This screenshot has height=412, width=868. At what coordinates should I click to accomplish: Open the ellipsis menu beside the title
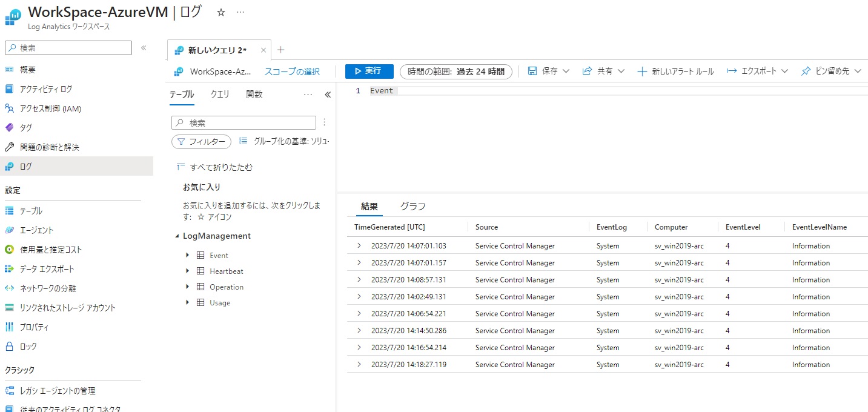pyautogui.click(x=240, y=12)
